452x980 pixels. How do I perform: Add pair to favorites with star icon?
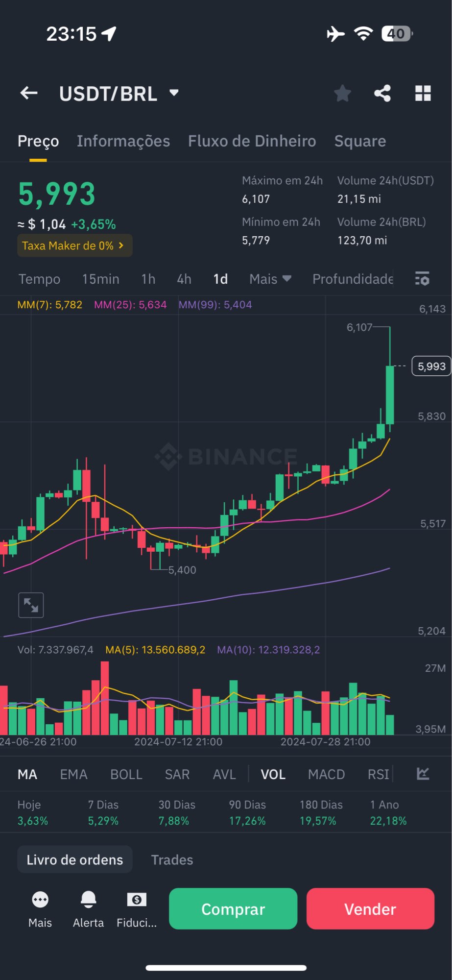(x=343, y=93)
